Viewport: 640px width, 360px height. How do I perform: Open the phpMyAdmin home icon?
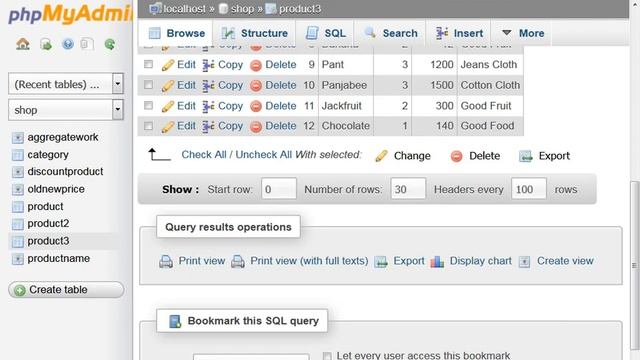point(23,44)
